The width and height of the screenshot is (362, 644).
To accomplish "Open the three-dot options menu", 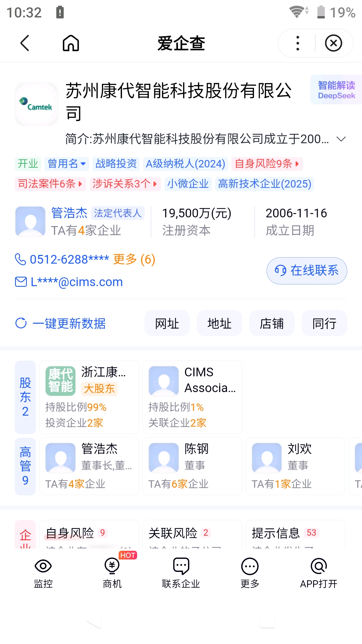I will coord(298,43).
